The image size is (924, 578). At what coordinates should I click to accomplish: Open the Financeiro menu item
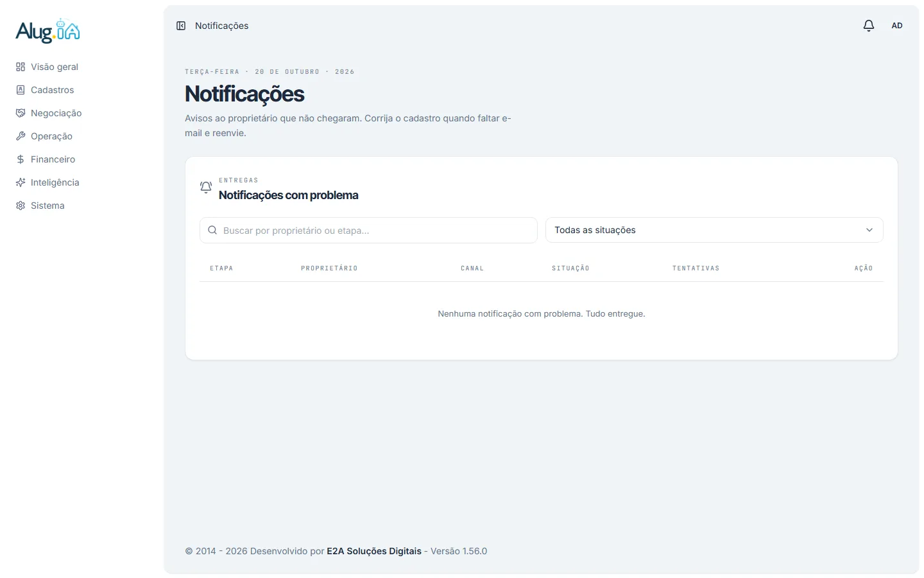[53, 159]
